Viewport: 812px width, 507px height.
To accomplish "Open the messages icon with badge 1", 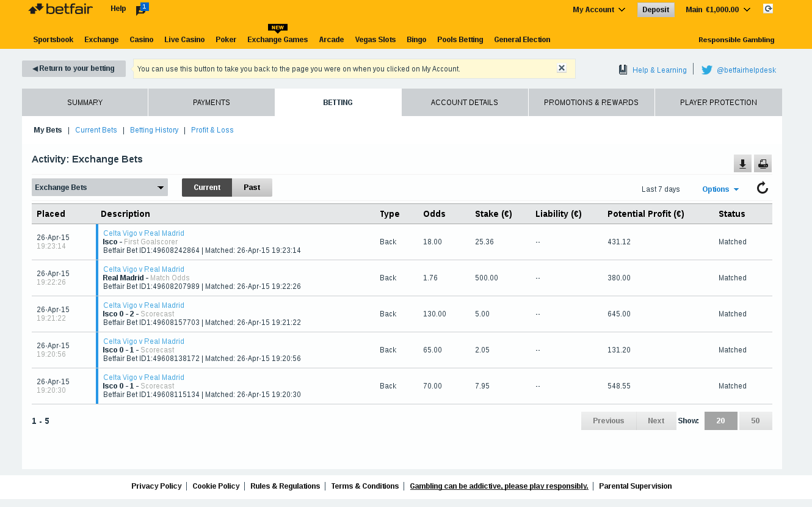I will pyautogui.click(x=142, y=9).
